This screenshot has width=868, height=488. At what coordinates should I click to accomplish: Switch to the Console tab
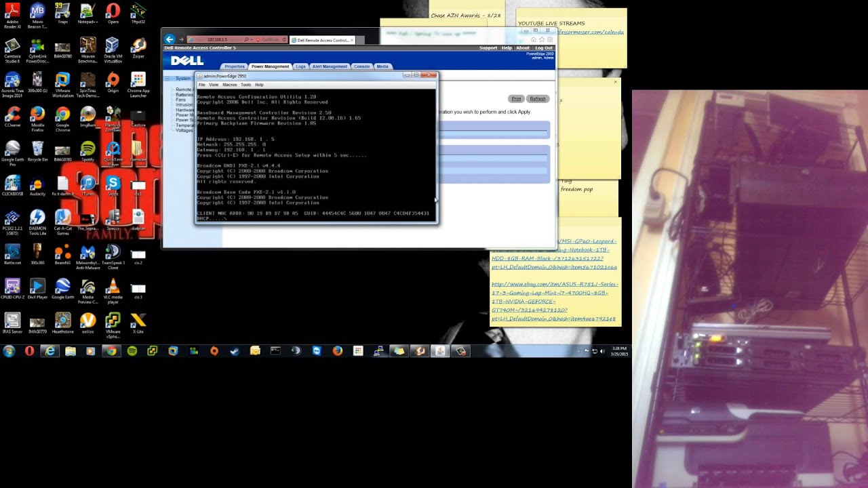tap(362, 66)
